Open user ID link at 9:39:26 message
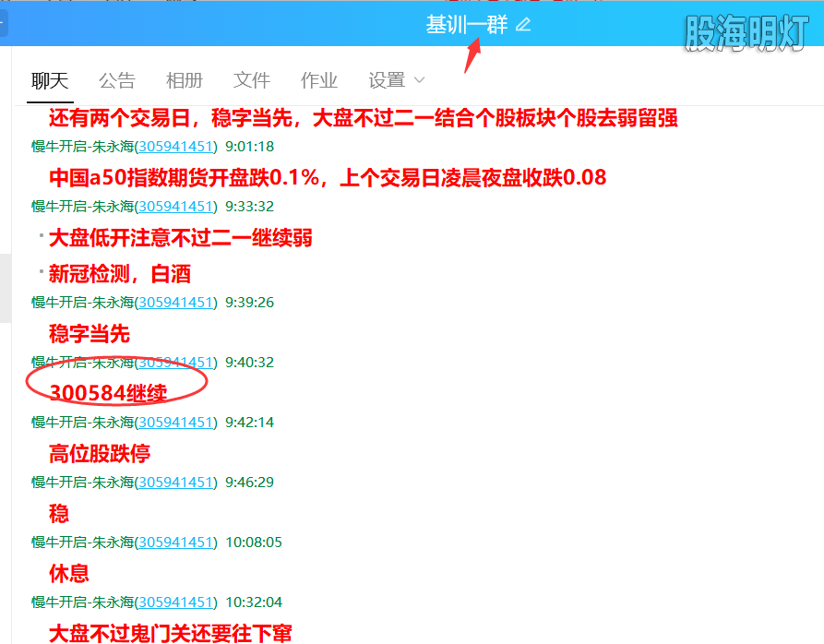Screen dimensions: 824x644 [x=176, y=303]
